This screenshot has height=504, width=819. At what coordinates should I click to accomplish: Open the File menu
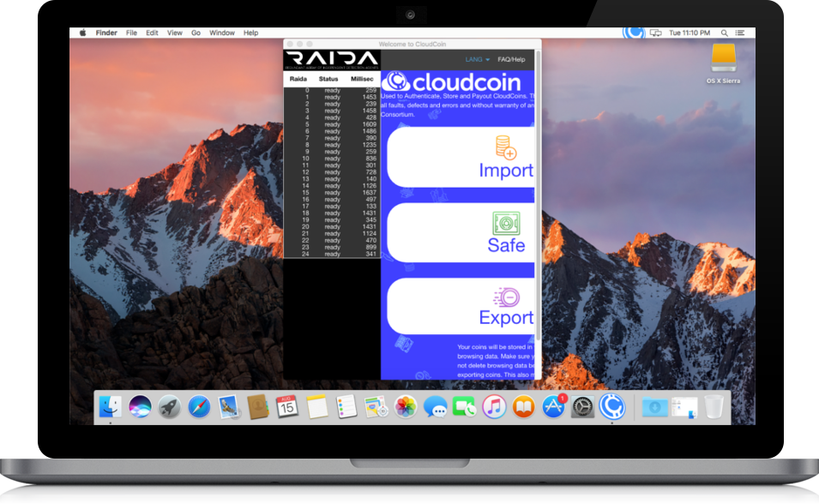point(131,33)
